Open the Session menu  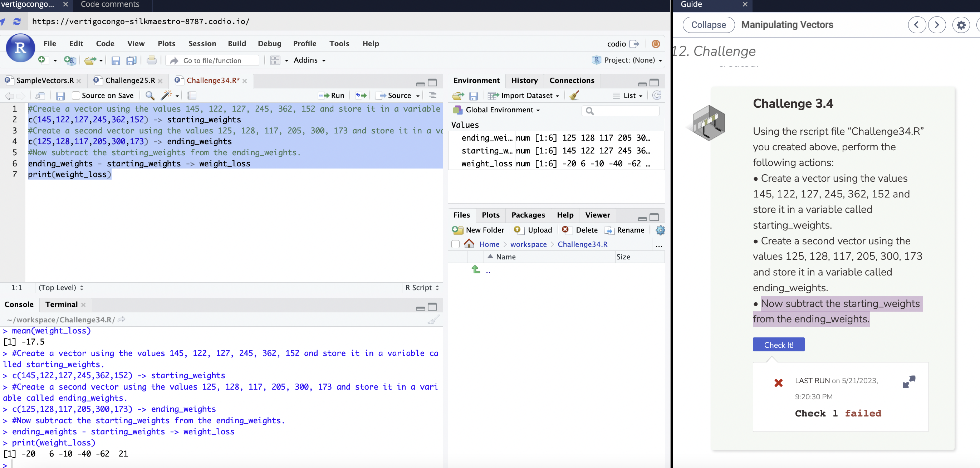(202, 43)
